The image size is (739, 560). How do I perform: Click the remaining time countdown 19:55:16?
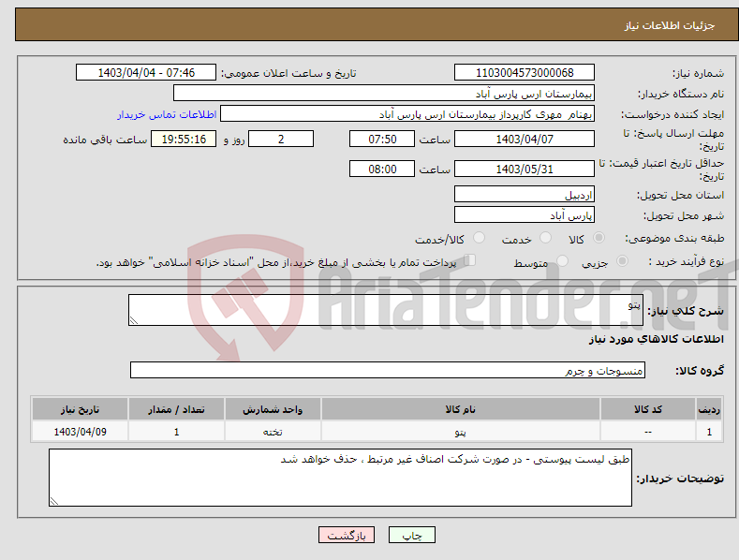point(184,139)
